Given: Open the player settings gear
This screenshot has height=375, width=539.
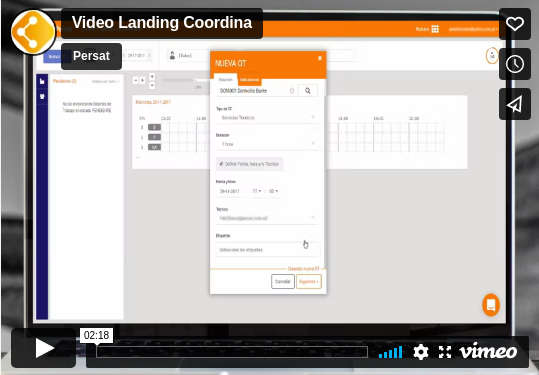Looking at the screenshot, I should click(420, 352).
